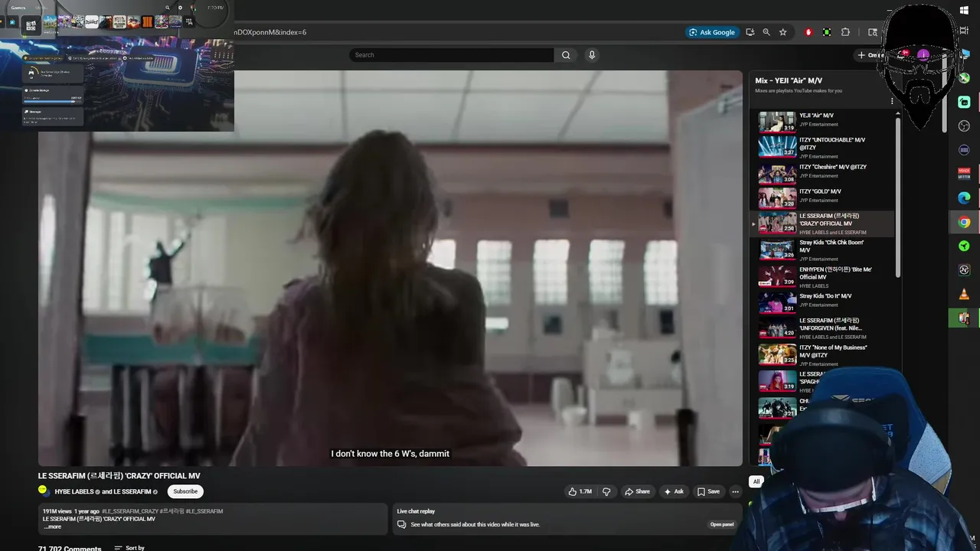This screenshot has width=980, height=551.
Task: Click the Ask button below the video
Action: pos(674,491)
